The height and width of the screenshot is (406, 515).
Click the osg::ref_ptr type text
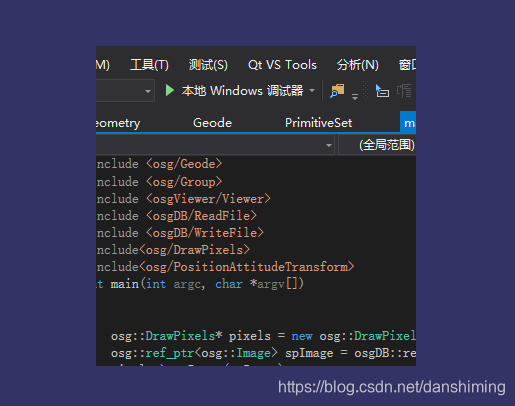coord(152,353)
